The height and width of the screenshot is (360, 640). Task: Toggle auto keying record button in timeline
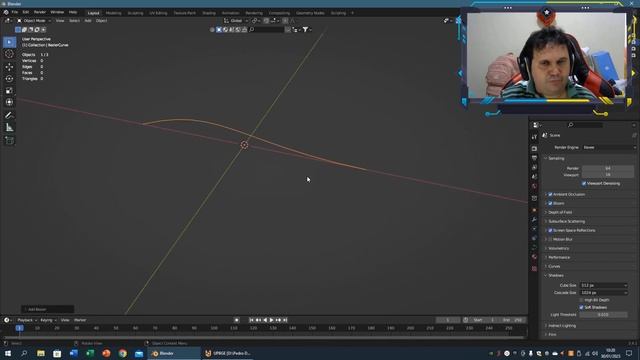(236, 320)
